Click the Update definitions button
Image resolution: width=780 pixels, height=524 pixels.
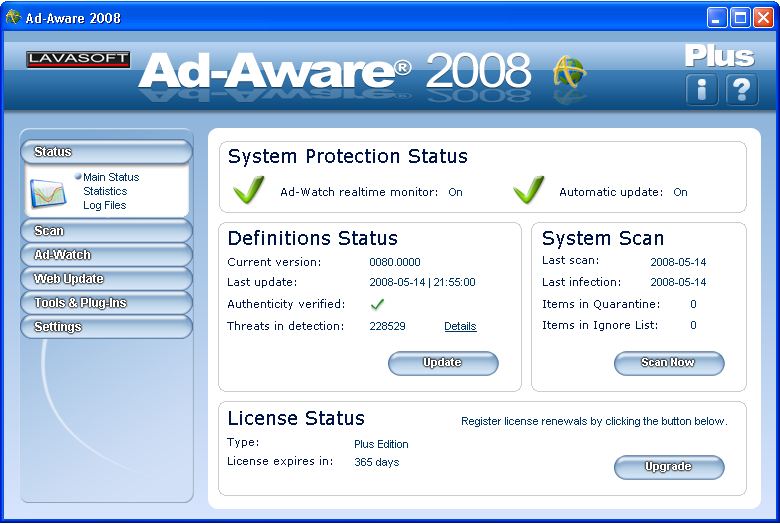pyautogui.click(x=443, y=363)
